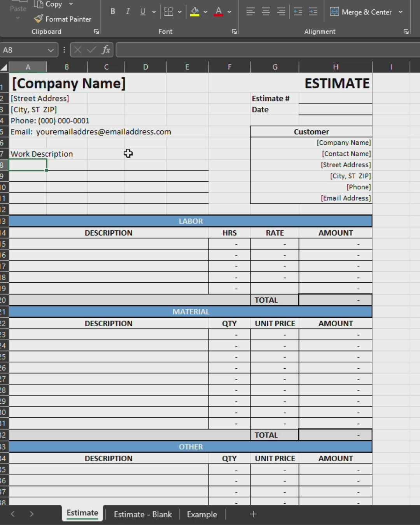
Task: Toggle italic formatting
Action: [x=128, y=12]
